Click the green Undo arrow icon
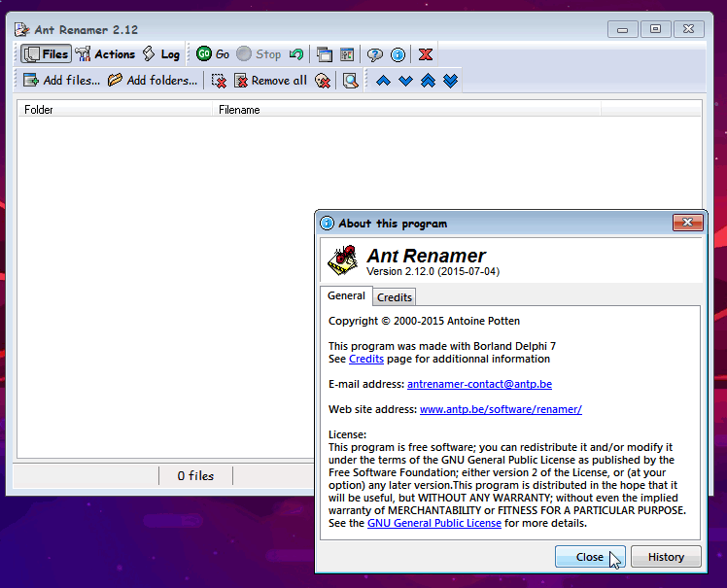 tap(296, 54)
